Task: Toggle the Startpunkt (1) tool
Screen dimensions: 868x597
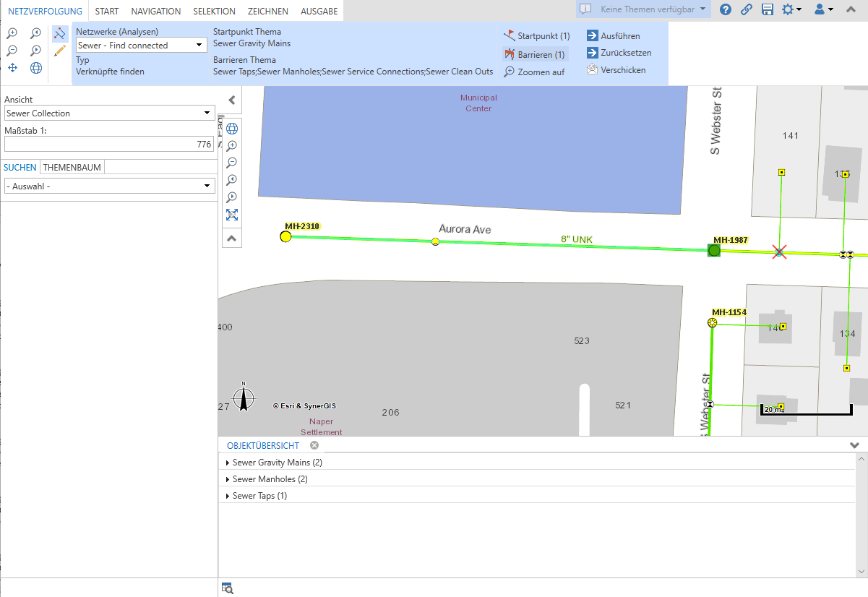Action: (536, 36)
